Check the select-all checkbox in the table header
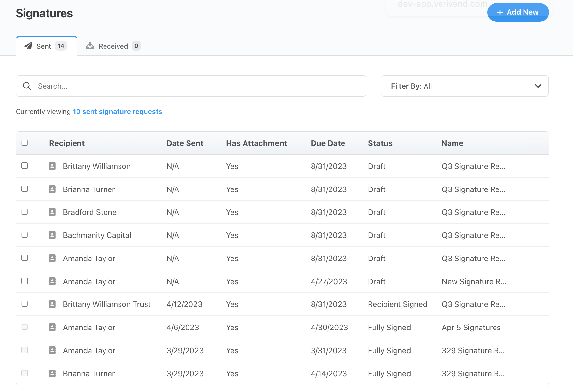 pyautogui.click(x=25, y=143)
